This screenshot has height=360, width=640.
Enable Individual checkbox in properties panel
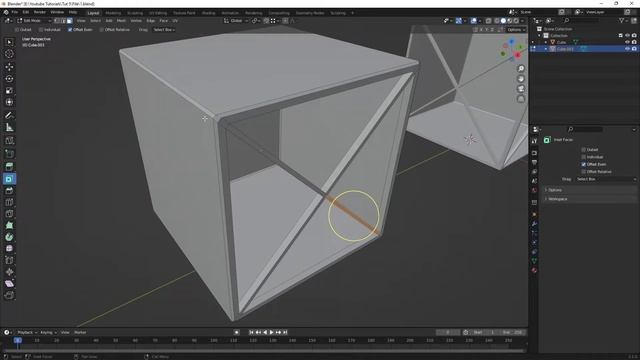point(583,157)
